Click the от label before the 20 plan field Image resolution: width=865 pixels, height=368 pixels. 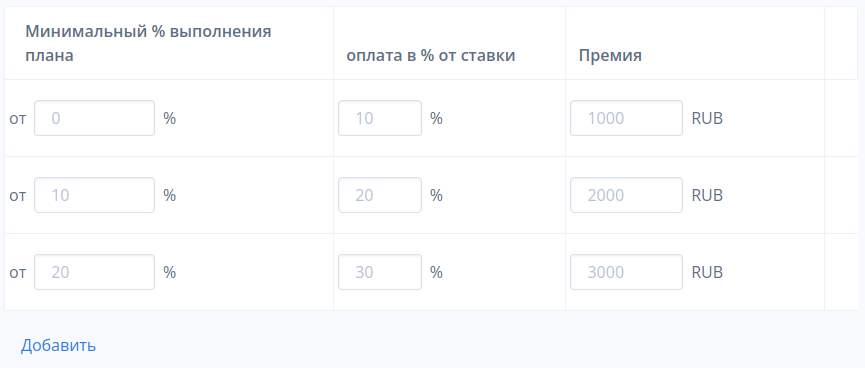(18, 273)
